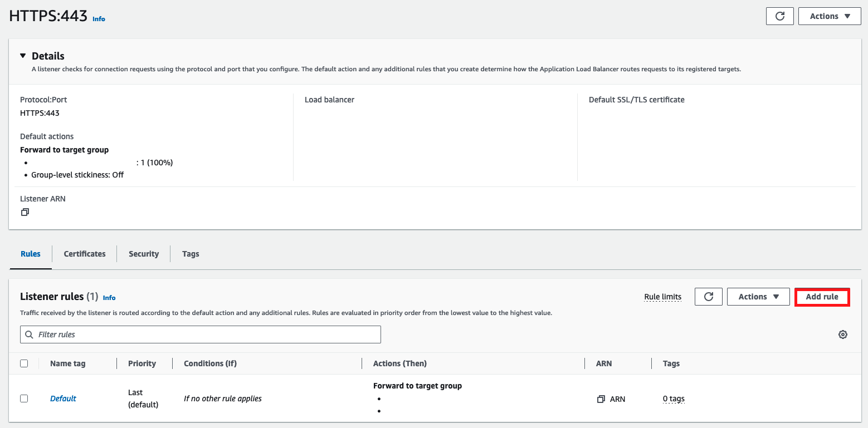Open the Default rule link
868x428 pixels.
pos(63,399)
